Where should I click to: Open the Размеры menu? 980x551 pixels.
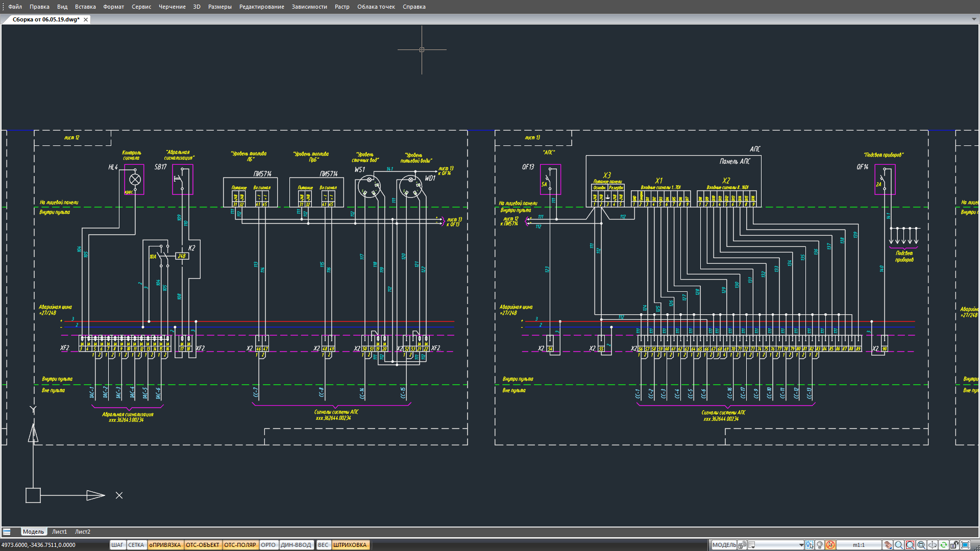pos(220,7)
